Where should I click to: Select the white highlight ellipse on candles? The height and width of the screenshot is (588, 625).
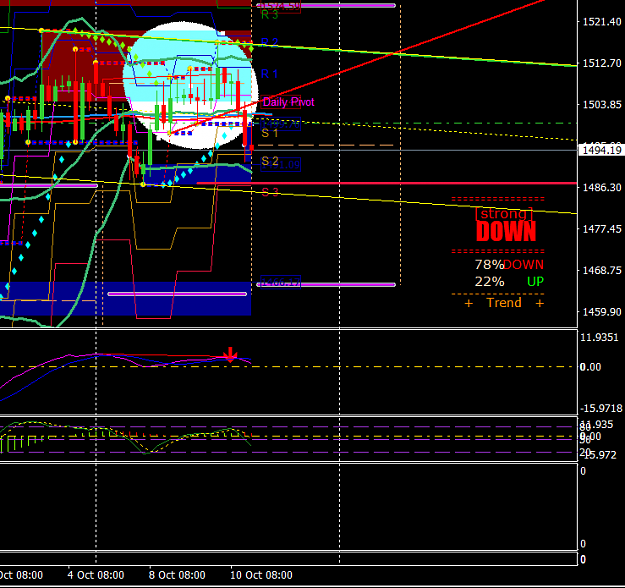191,85
